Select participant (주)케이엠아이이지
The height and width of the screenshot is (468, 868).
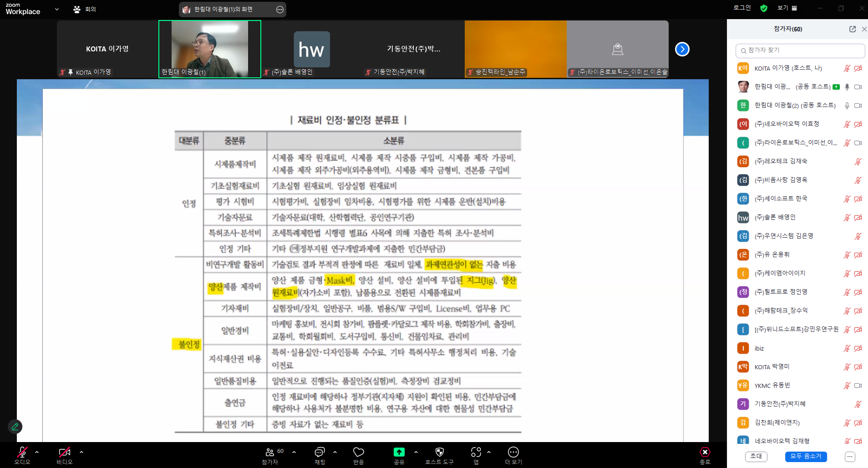800,273
